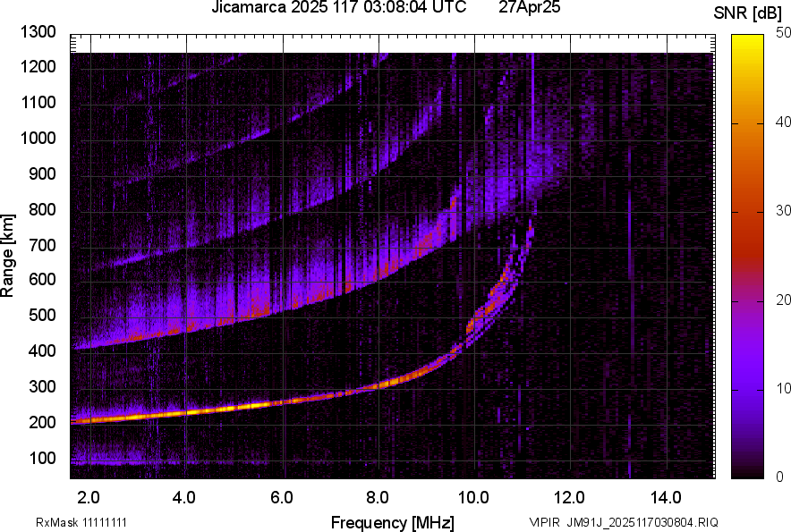Click the range tick label 500
Screen dimensions: 791x532
[x=42, y=315]
